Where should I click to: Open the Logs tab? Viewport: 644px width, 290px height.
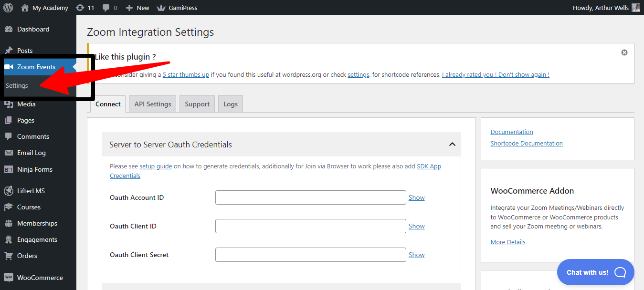(x=230, y=104)
